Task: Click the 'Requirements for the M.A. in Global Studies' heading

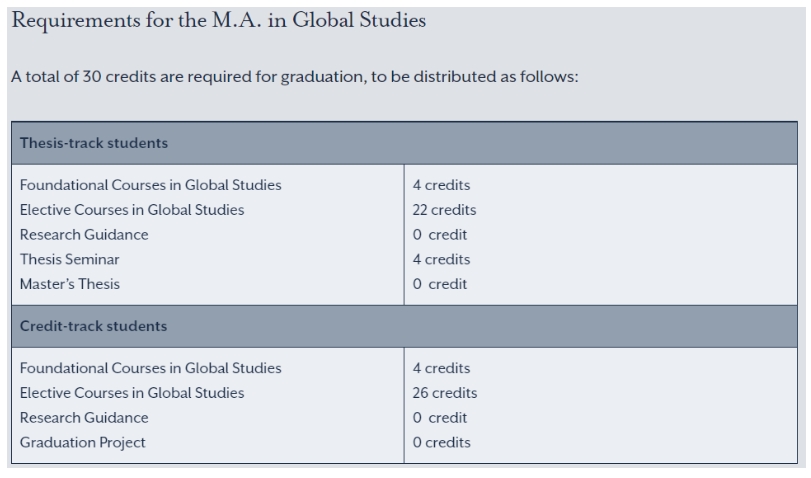Action: pyautogui.click(x=218, y=21)
